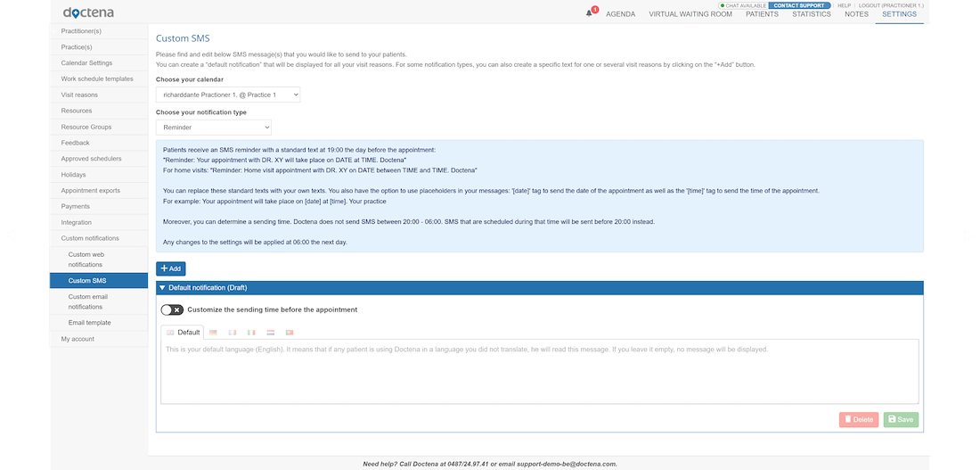
Task: Select Custom SMS in sidebar
Action: 99,281
